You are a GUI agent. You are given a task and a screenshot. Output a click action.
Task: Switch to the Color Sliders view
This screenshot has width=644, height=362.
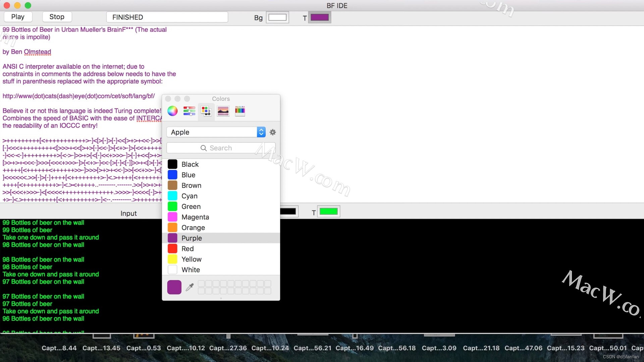[189, 111]
